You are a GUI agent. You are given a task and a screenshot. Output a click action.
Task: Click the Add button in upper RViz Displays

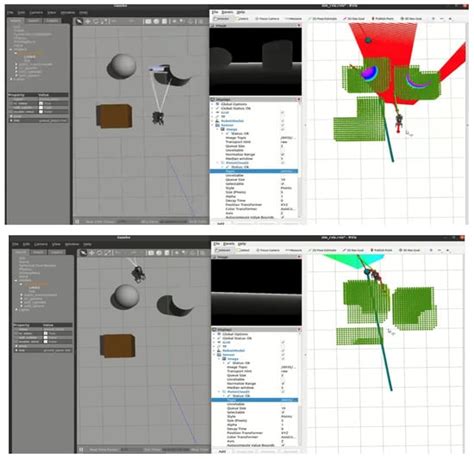click(x=220, y=224)
